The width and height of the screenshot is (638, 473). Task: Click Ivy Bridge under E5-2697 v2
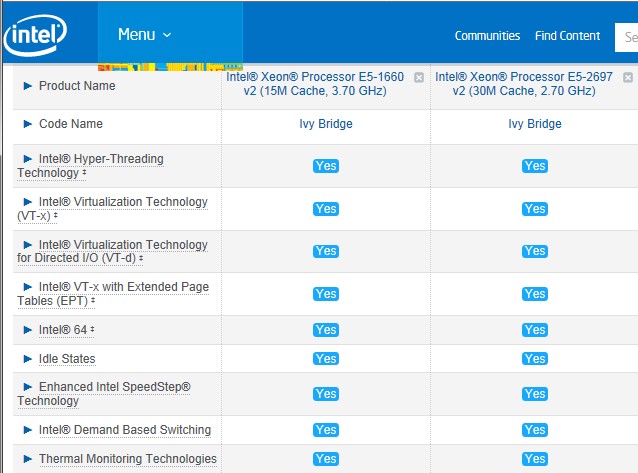pos(535,124)
